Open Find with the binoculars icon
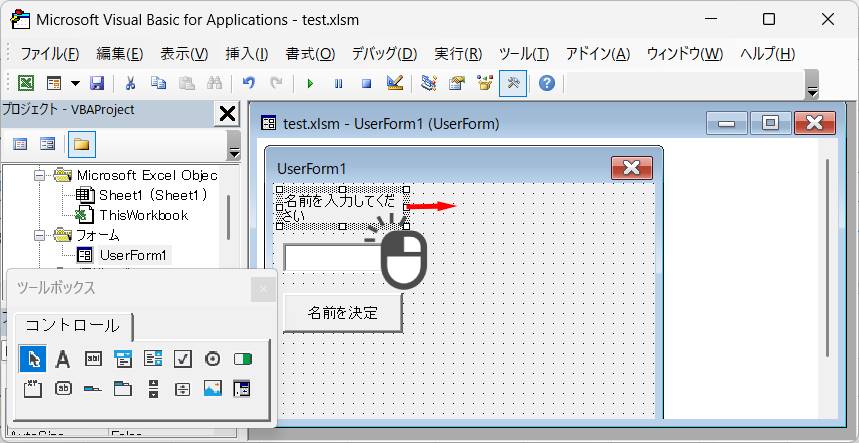 click(x=214, y=83)
